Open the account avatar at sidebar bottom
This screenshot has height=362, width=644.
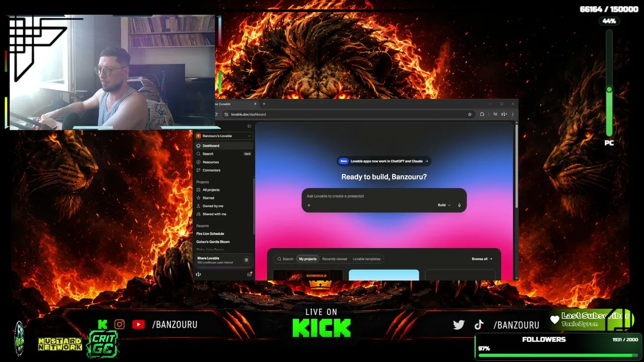(198, 275)
